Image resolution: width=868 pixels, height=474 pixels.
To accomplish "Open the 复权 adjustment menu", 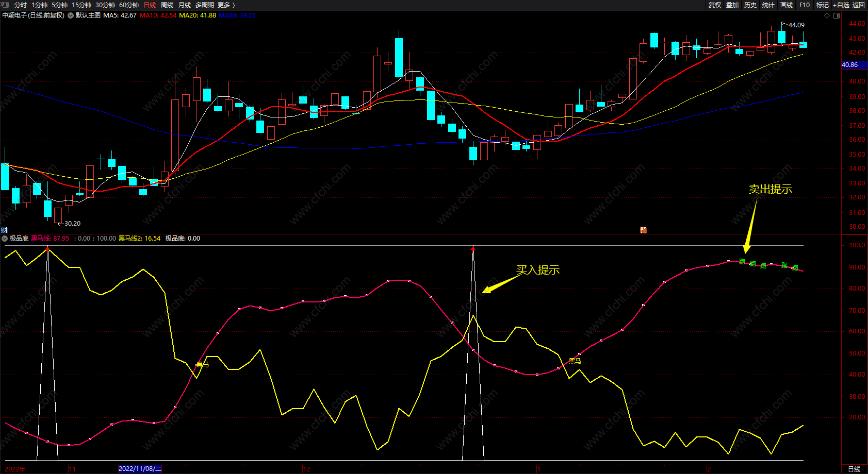I will click(715, 5).
